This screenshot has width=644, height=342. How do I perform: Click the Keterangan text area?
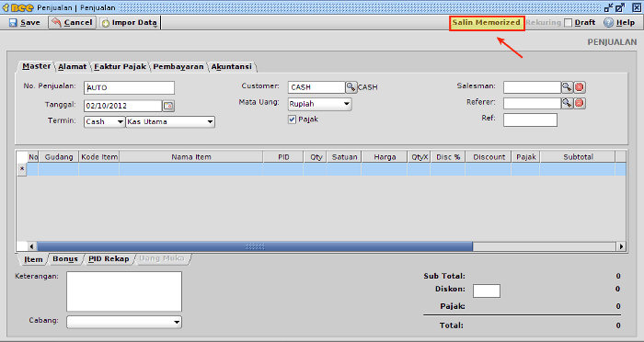124,291
